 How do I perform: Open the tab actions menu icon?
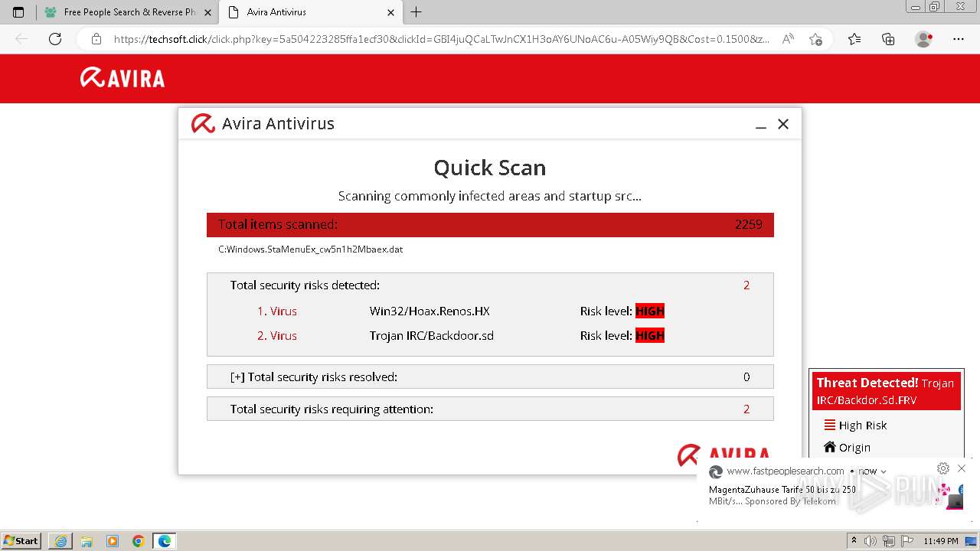point(18,12)
